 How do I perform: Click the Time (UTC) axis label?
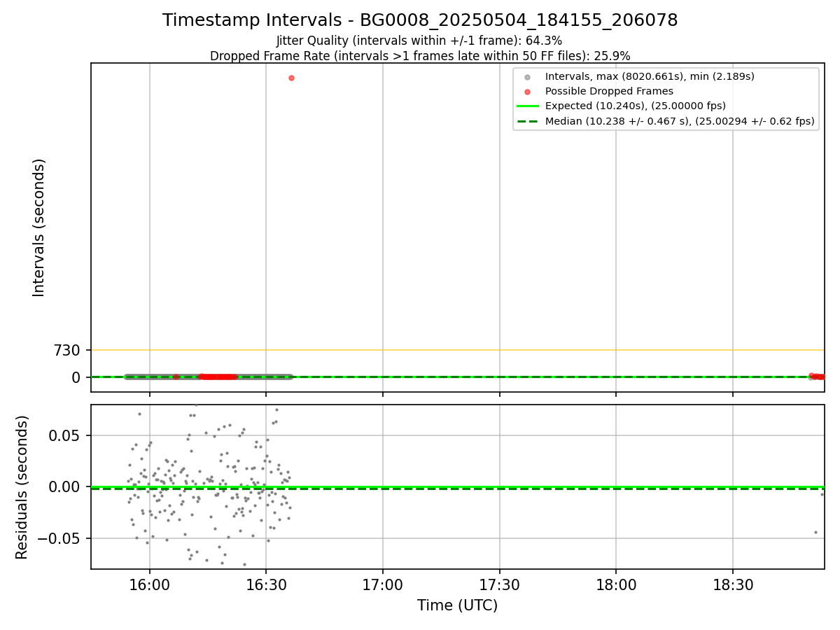[x=458, y=605]
